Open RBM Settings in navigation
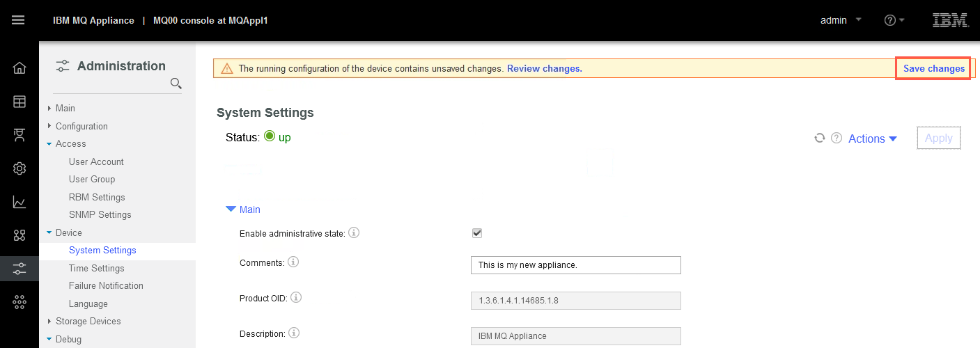The image size is (980, 348). (x=97, y=197)
